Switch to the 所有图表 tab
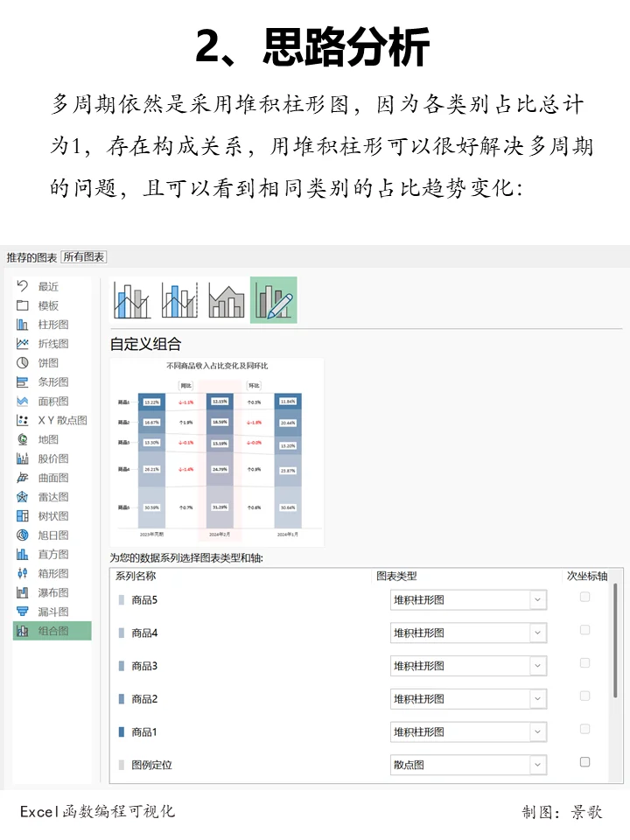 coord(84,257)
